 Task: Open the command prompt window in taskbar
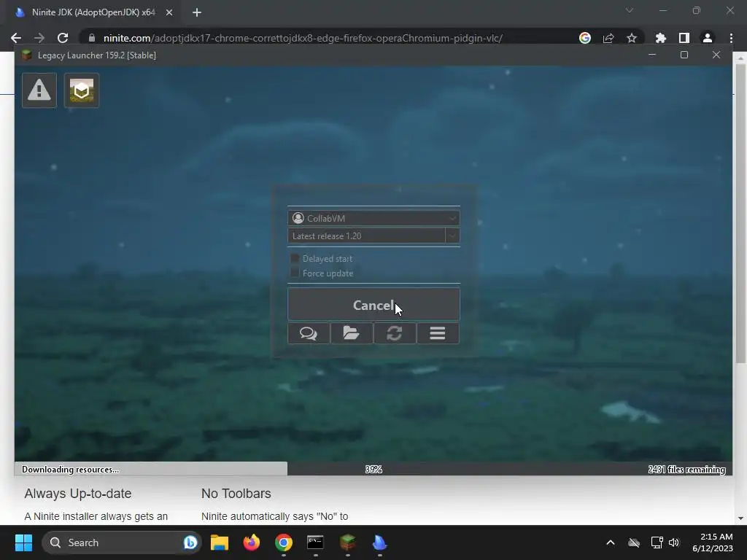click(315, 542)
